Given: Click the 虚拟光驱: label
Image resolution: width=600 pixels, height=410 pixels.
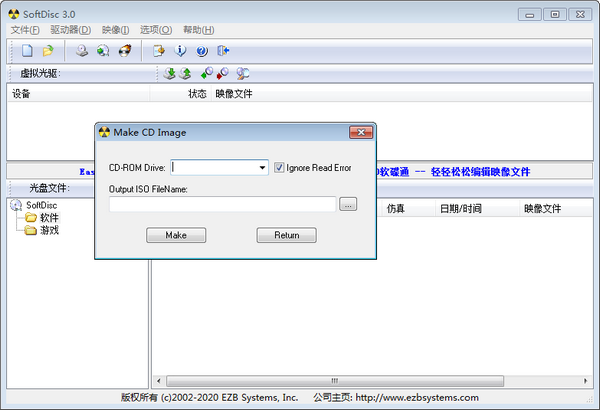Looking at the screenshot, I should [40, 74].
